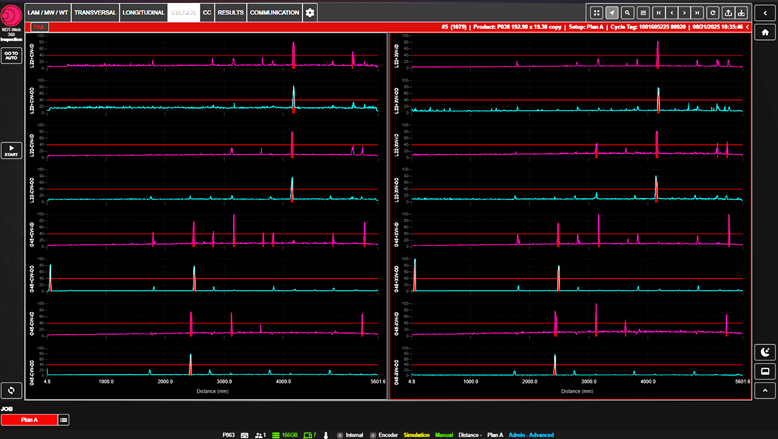Click the NDT Web 360 Inspection logo
Screen dimensions: 778x439
pyautogui.click(x=11, y=16)
